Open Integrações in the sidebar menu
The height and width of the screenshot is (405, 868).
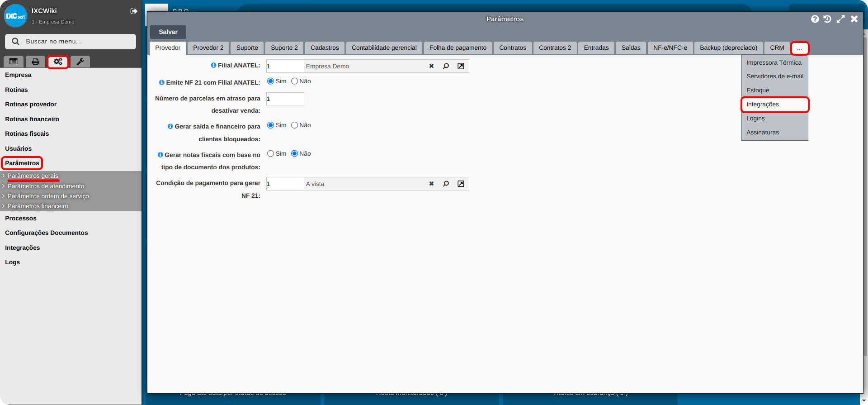(23, 248)
